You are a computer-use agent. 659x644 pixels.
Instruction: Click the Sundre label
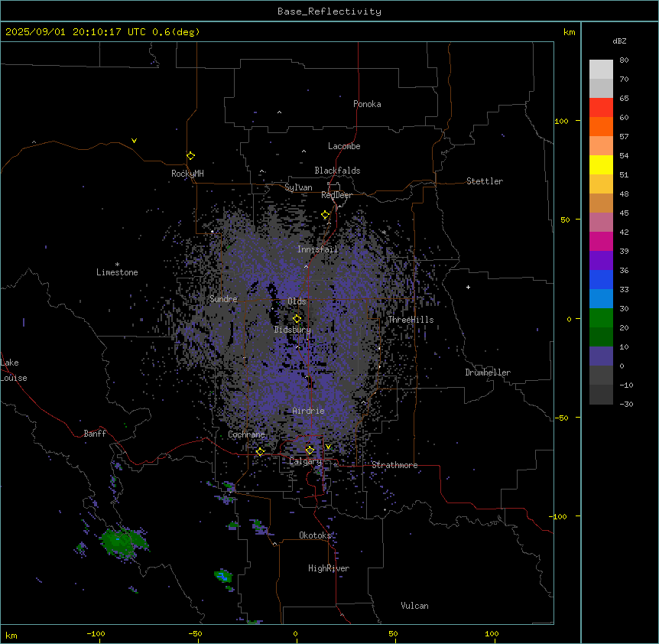coord(223,299)
